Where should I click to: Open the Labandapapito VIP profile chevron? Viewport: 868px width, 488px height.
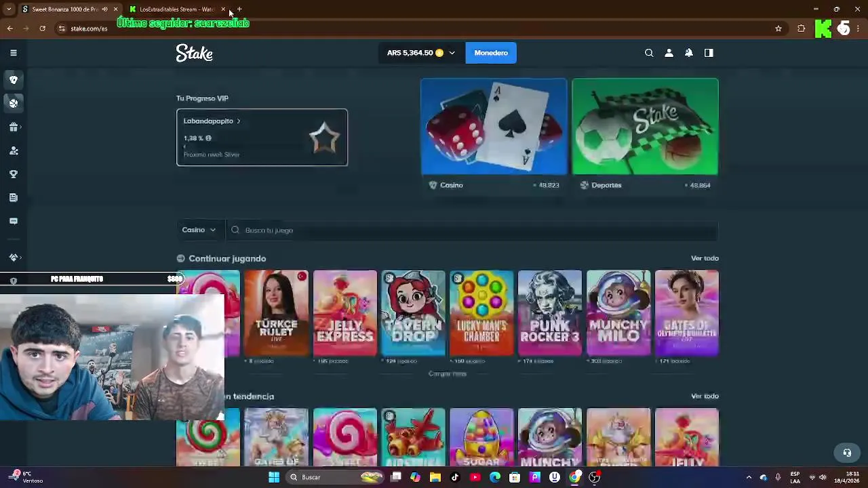pyautogui.click(x=239, y=121)
